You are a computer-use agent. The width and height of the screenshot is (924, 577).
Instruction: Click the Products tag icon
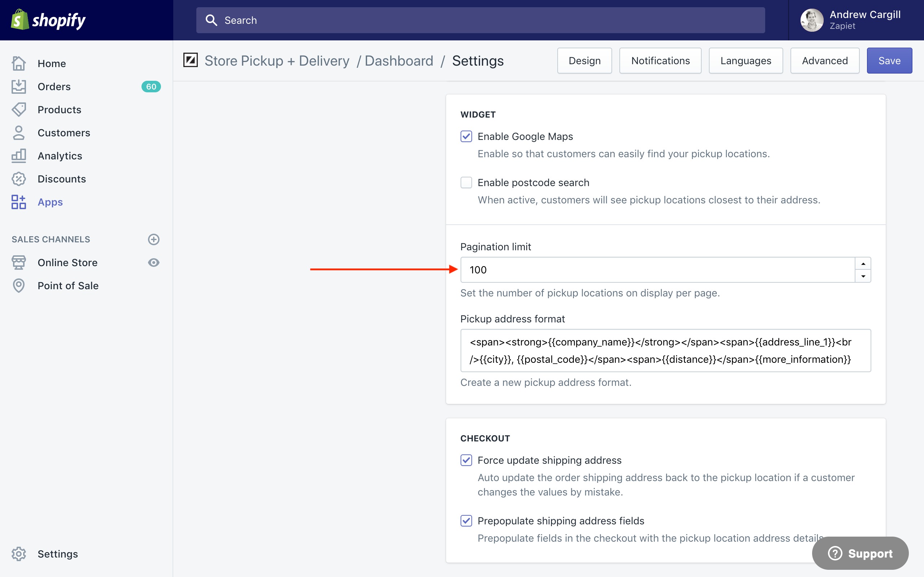point(18,110)
